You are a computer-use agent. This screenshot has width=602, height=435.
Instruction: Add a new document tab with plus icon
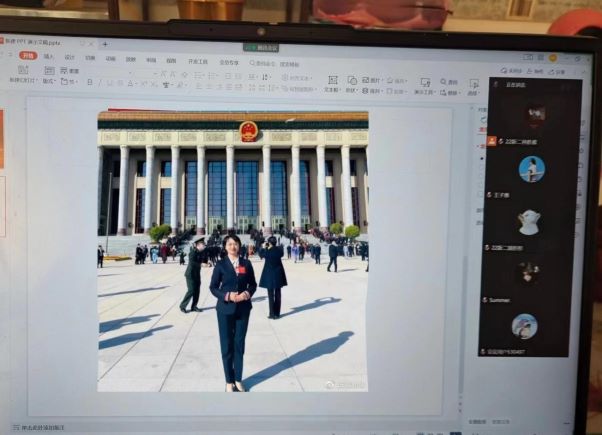point(105,44)
